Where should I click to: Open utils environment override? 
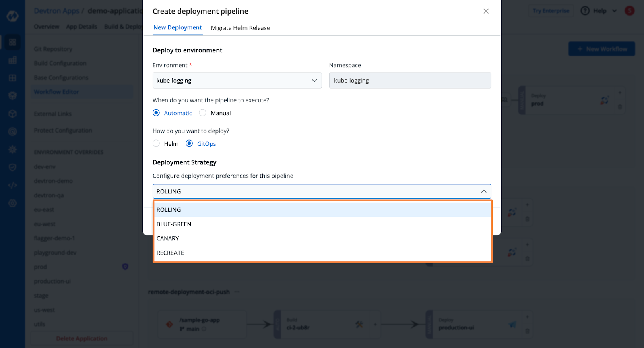(39, 324)
